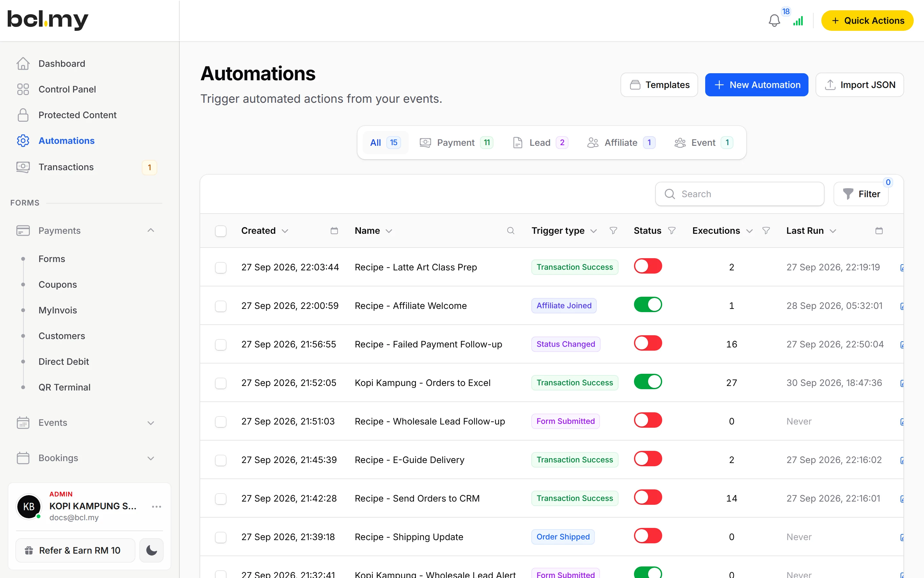Enable Recipe - Send Orders to CRM
Viewport: 924px width, 578px height.
(647, 497)
